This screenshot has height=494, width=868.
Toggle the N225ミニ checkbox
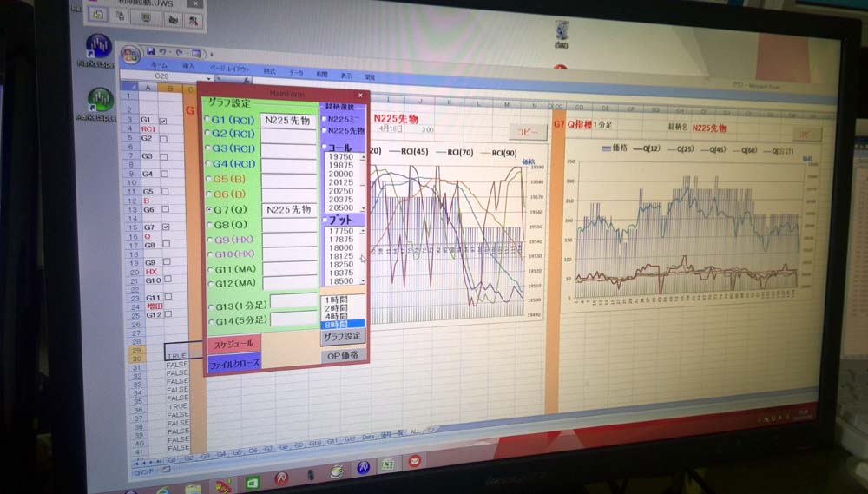coord(325,119)
